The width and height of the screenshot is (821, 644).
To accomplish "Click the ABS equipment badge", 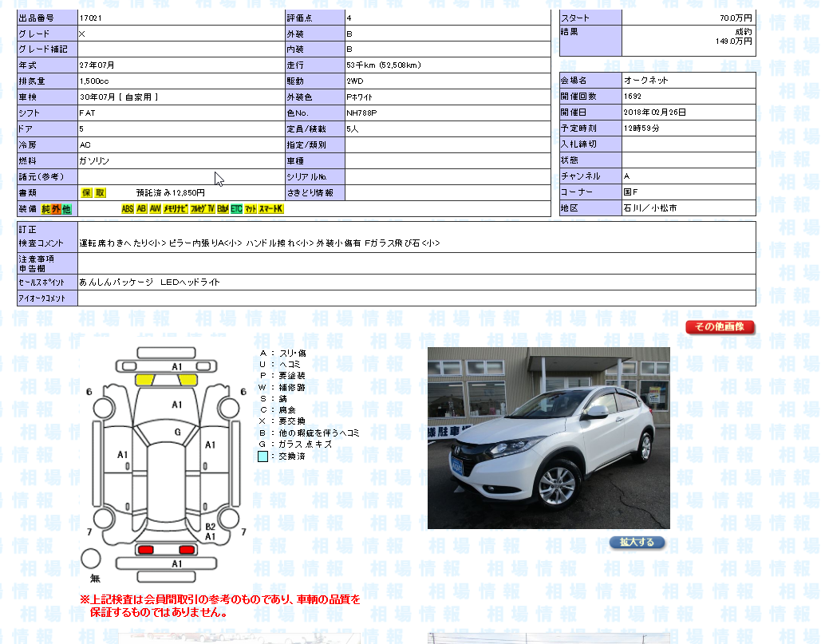I will pos(128,209).
